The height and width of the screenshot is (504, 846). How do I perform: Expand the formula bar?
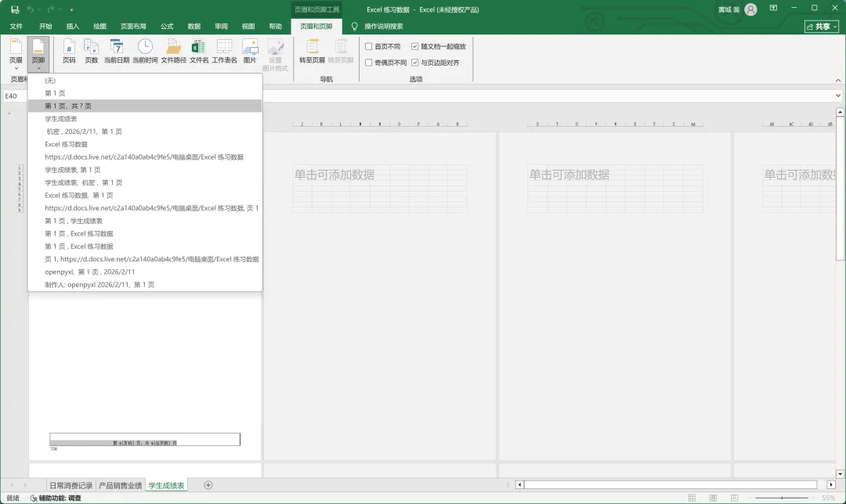838,95
